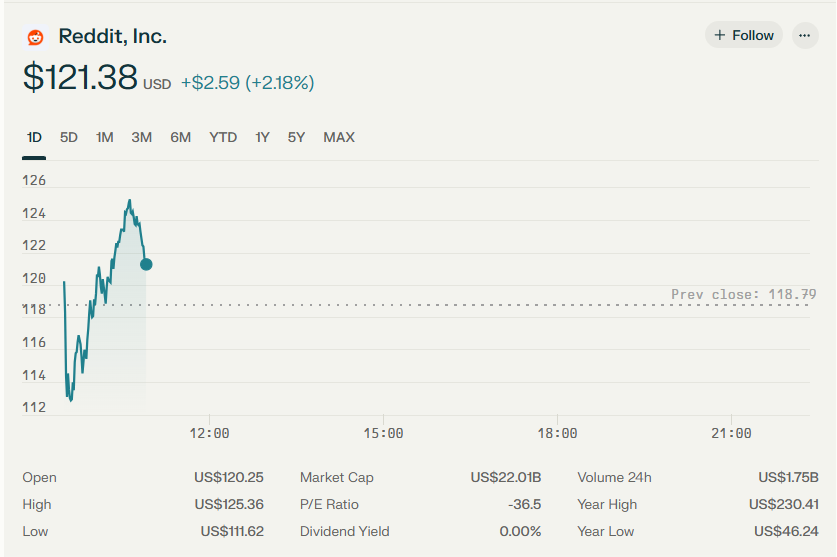The width and height of the screenshot is (837, 557).
Task: Click the Reddit, Inc. company name
Action: point(113,36)
